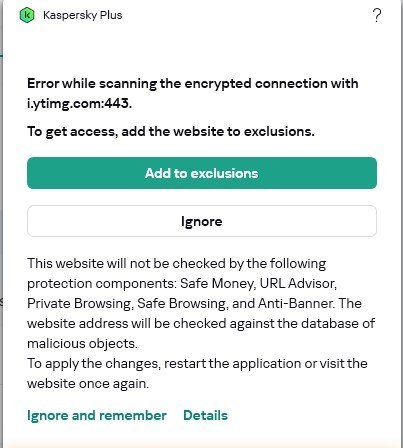
Task: Click the i.ytimg.com:443 address text
Action: tap(79, 104)
